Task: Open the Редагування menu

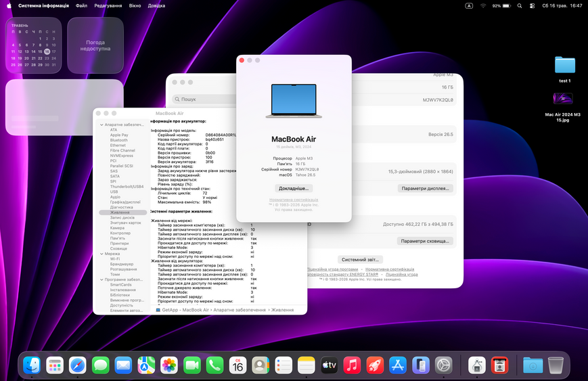Action: (108, 5)
